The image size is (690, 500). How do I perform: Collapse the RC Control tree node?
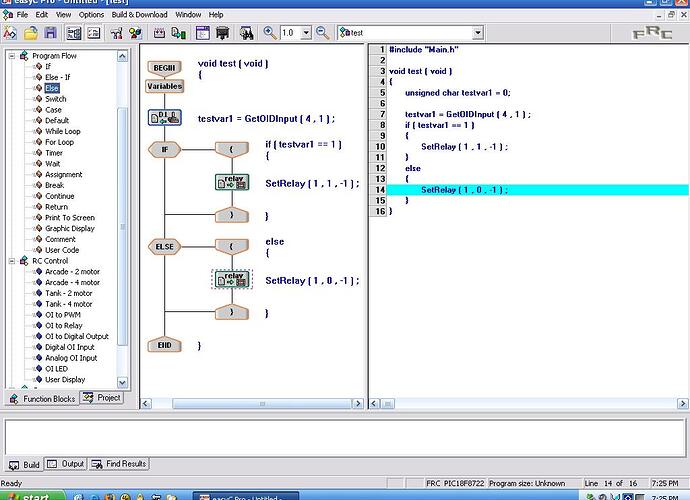coord(12,261)
